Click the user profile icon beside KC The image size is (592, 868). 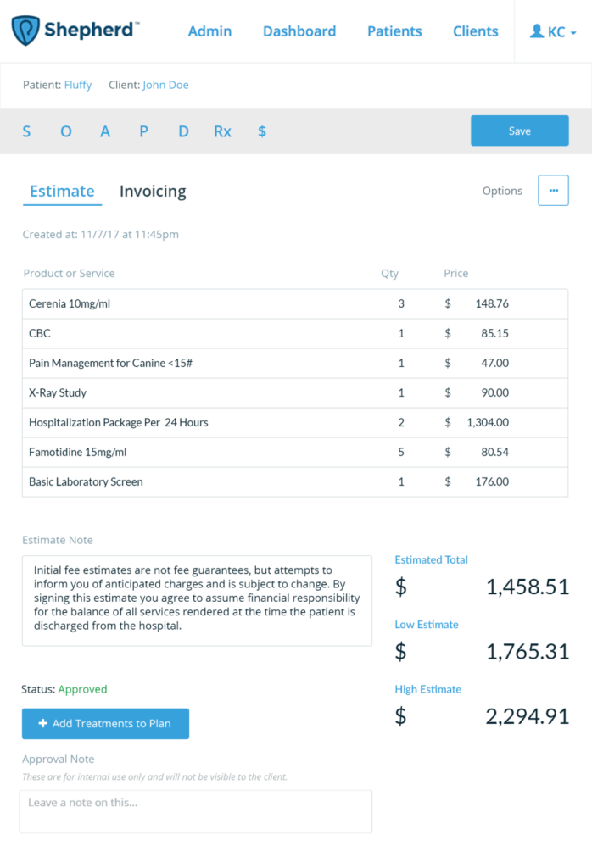coord(535,31)
